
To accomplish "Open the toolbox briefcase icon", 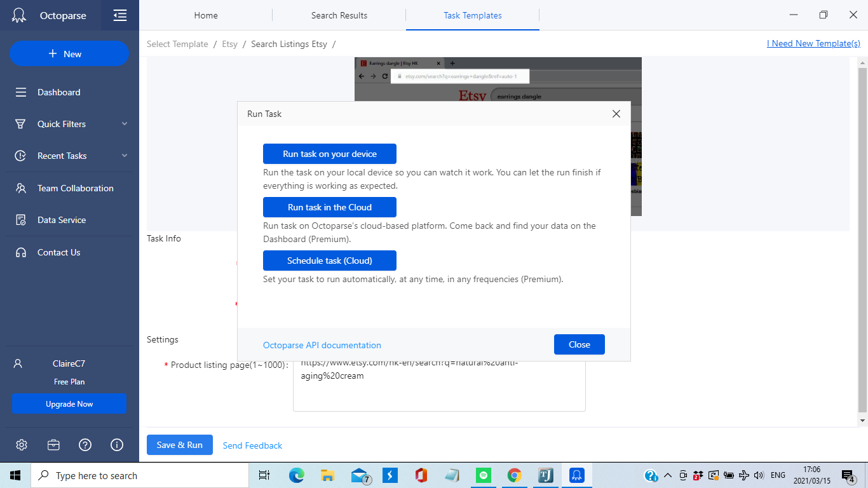I will click(x=53, y=445).
